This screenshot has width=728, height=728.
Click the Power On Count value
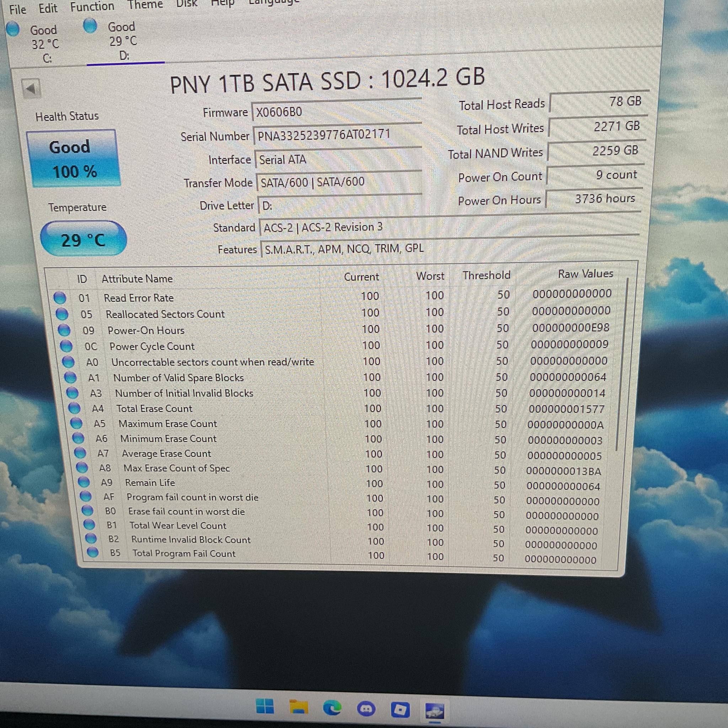coord(595,175)
